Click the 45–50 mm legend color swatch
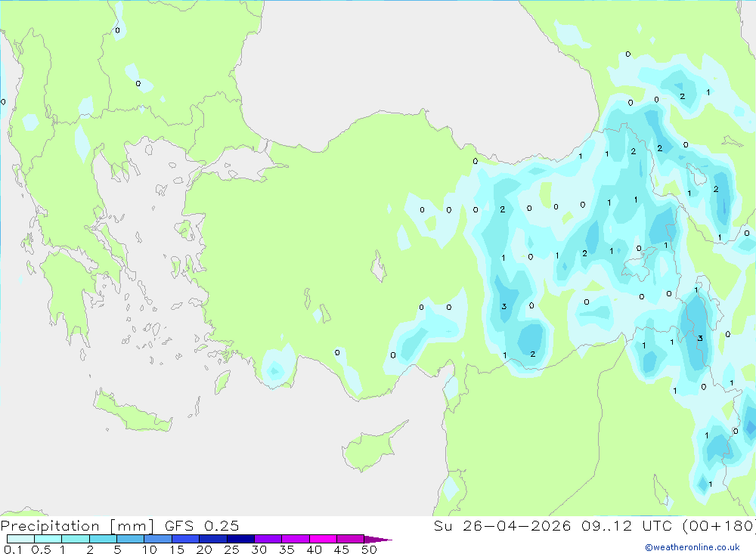 click(351, 539)
